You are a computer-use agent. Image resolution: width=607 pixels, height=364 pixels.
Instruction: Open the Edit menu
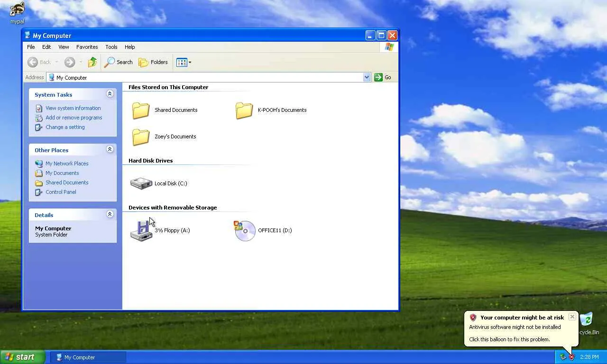click(x=46, y=47)
